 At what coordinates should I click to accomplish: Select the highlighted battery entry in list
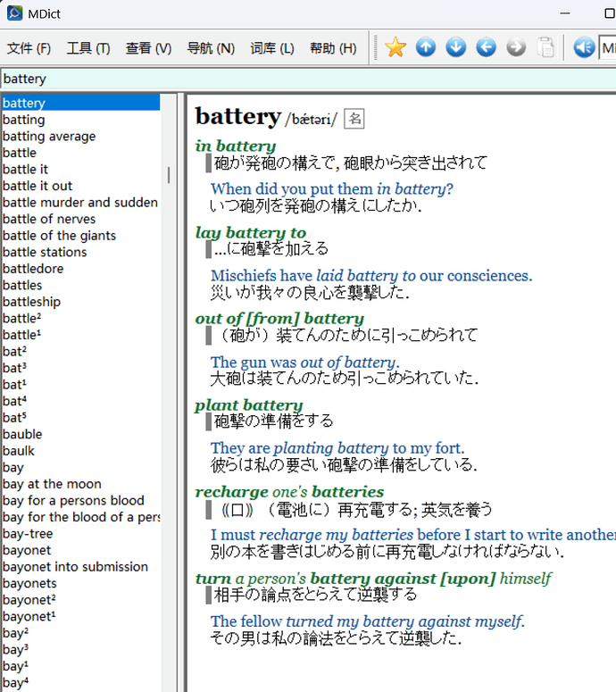80,103
